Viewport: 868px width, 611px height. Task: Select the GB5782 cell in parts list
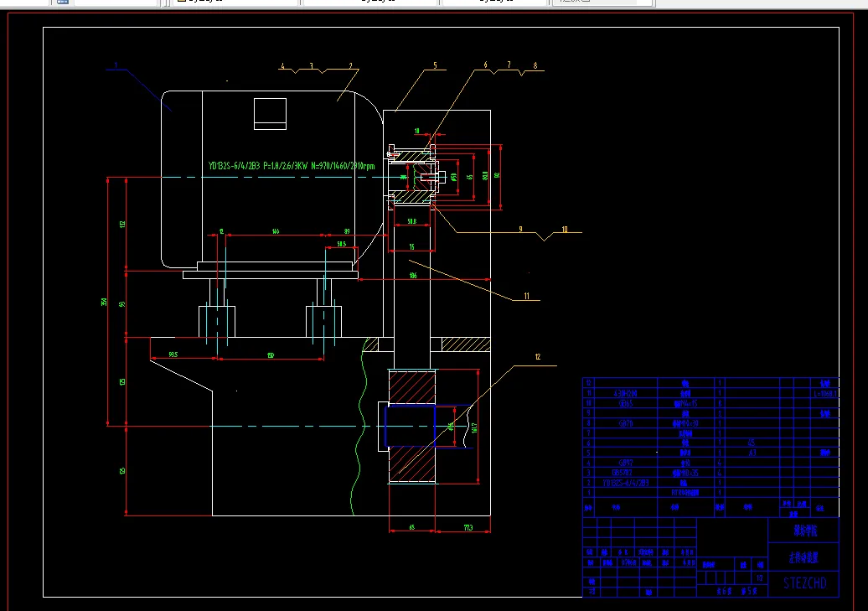point(623,473)
